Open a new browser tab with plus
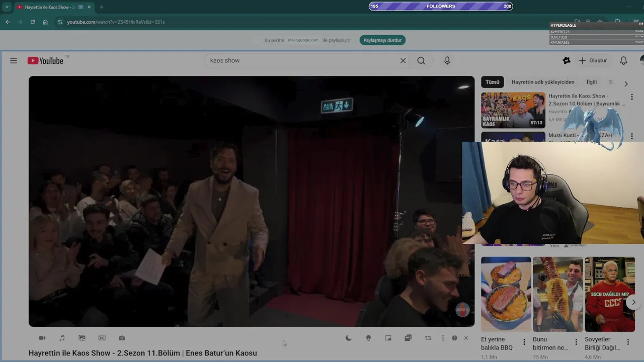Screen dimensions: 644x362 [x=102, y=7]
